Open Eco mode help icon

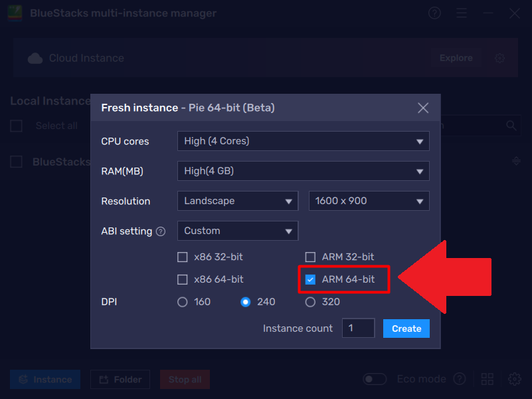[460, 379]
